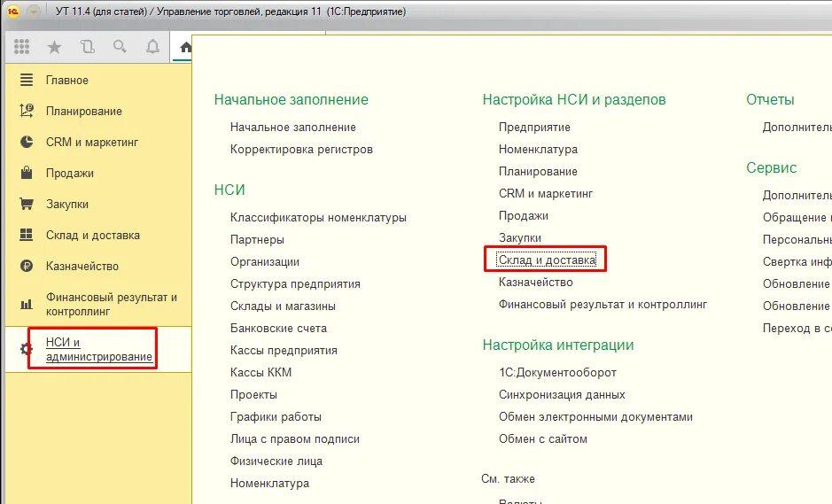This screenshot has width=832, height=504.
Task: Open Склады и магазины
Action: [x=283, y=306]
